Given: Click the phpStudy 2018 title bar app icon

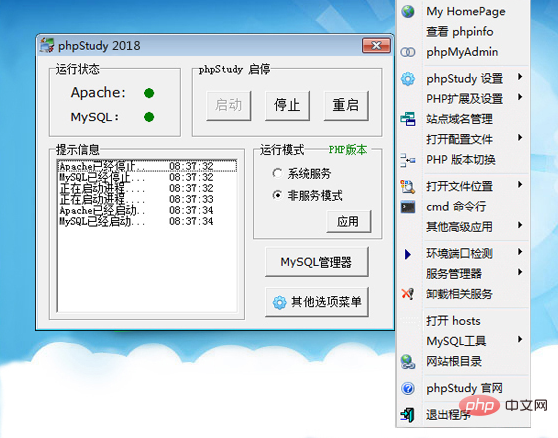Looking at the screenshot, I should pyautogui.click(x=47, y=45).
